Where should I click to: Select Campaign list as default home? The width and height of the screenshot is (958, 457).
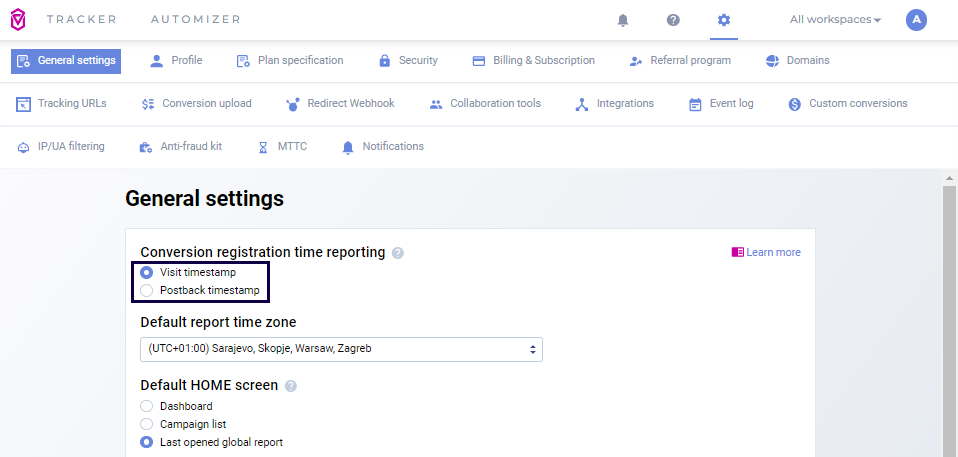(x=147, y=424)
